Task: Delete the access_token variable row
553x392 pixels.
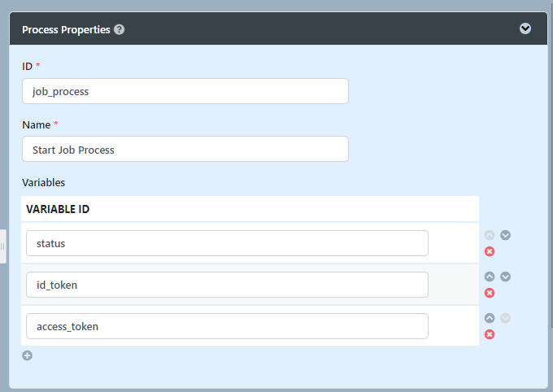Action: [x=490, y=334]
